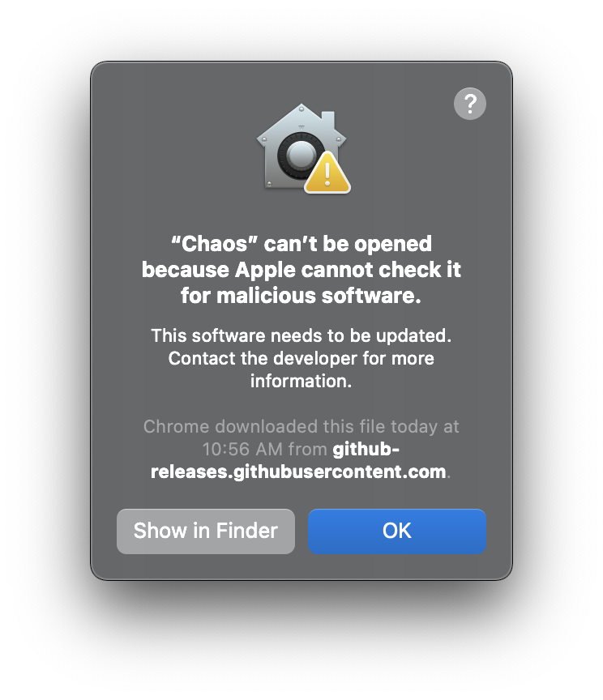Click the Gatekeeper house security icon
This screenshot has height=700, width=603.
click(x=303, y=148)
